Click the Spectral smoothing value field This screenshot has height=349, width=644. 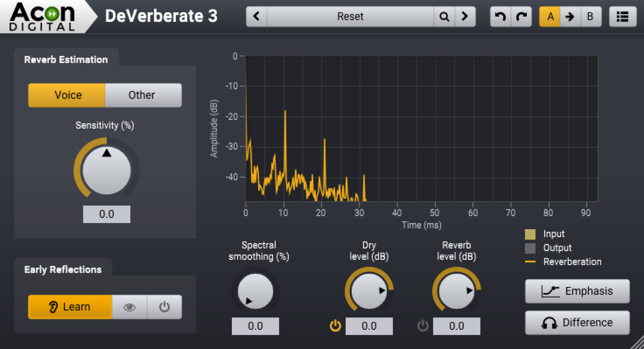tap(255, 326)
